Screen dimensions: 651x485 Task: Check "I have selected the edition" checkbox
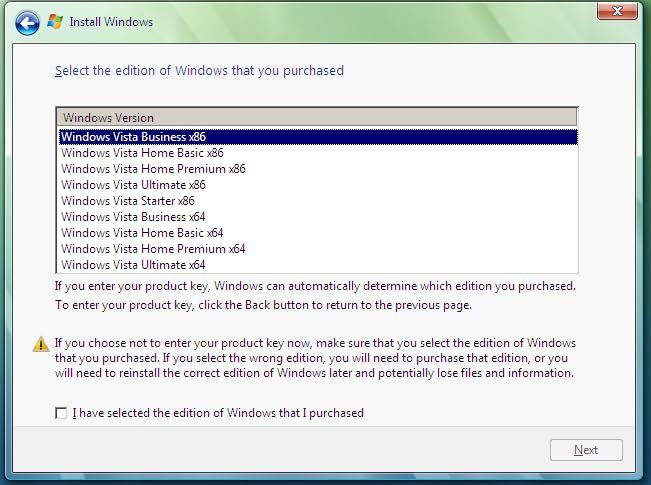coord(61,413)
